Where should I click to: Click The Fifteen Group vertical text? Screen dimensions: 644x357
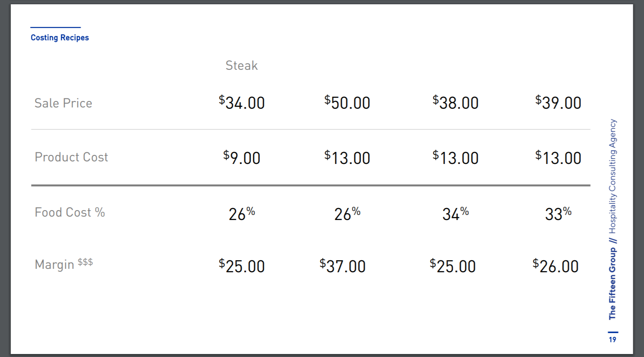point(612,283)
